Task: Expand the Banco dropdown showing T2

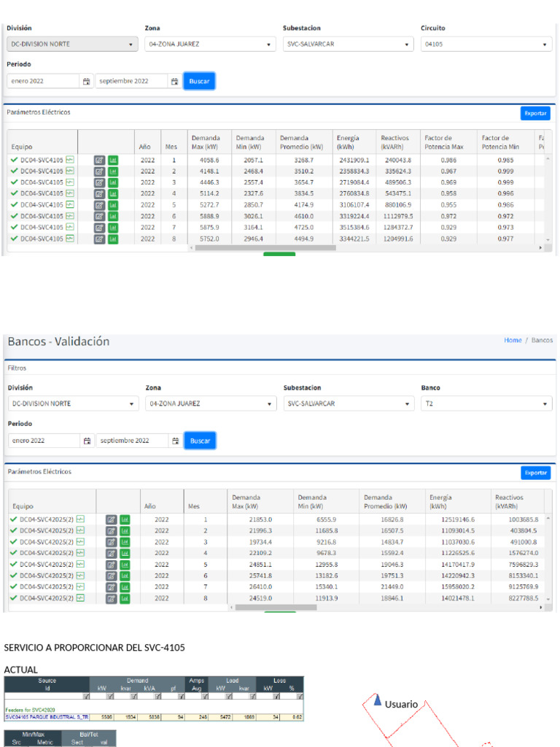Action: pos(486,404)
